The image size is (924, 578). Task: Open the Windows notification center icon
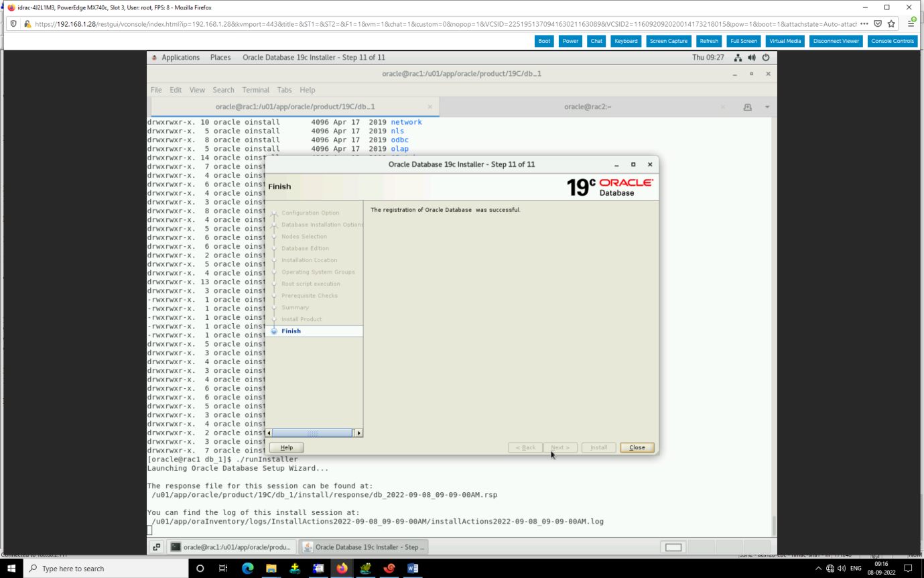point(909,569)
